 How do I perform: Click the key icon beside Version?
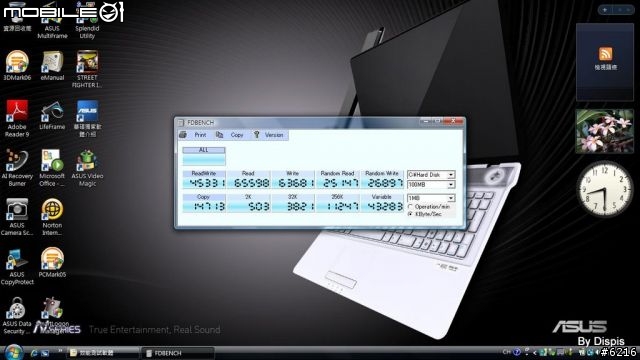coord(256,135)
